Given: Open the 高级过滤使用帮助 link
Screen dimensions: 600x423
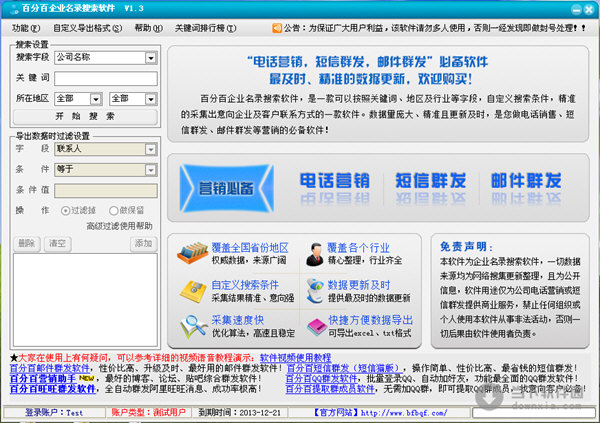Looking at the screenshot, I should [x=120, y=226].
